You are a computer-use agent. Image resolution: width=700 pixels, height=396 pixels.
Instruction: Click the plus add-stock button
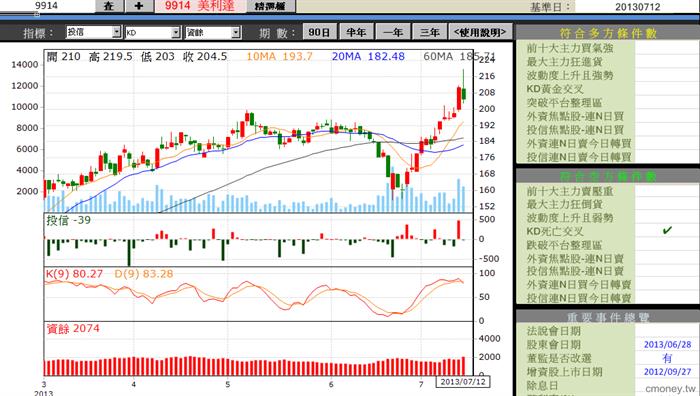coord(138,6)
